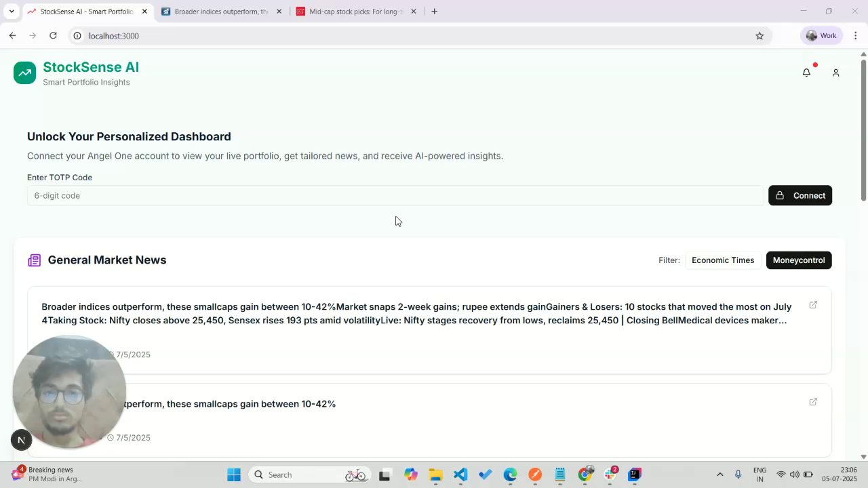The image size is (868, 488).
Task: Open the Work profile button
Action: coord(821,35)
